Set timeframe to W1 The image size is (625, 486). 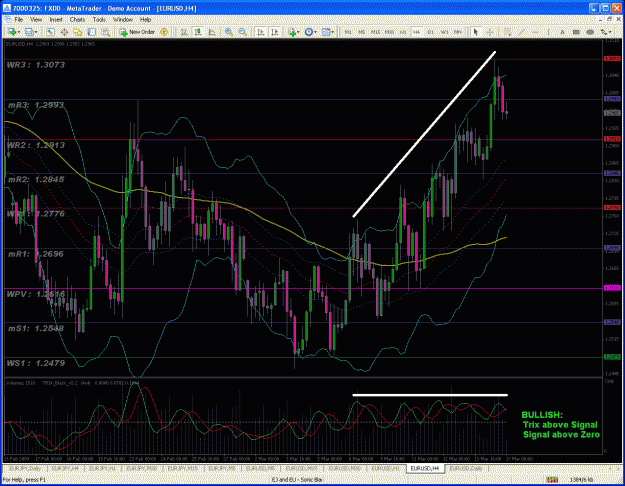(x=444, y=32)
